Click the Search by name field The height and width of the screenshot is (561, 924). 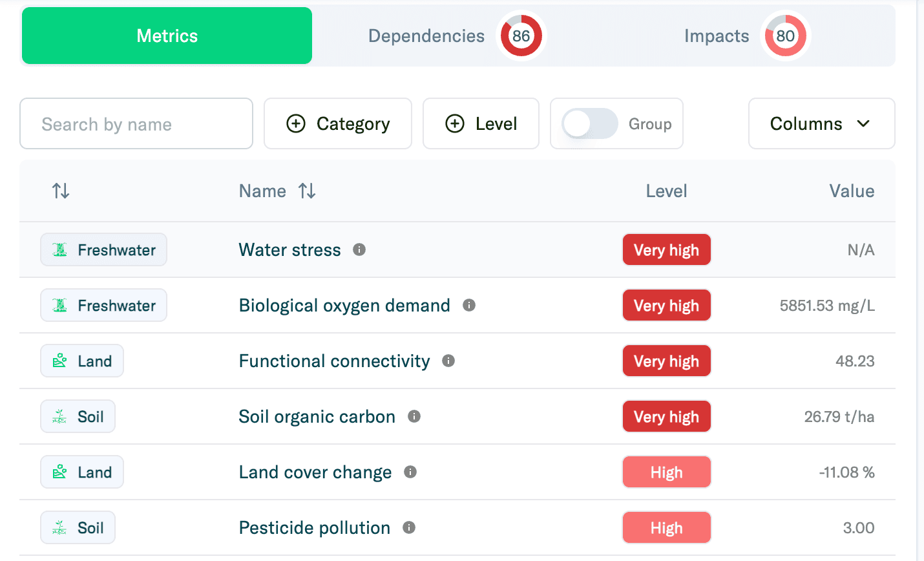coord(136,123)
